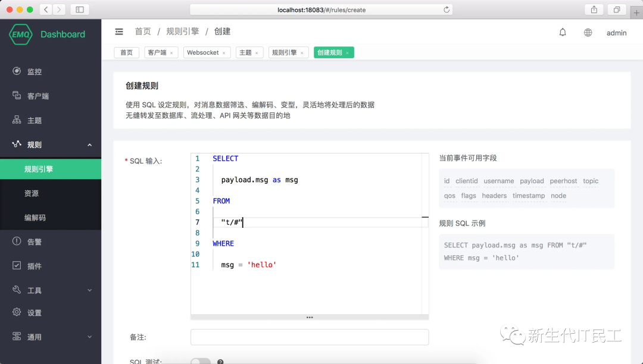Close the Websocket tab
This screenshot has height=364, width=643.
[x=224, y=53]
